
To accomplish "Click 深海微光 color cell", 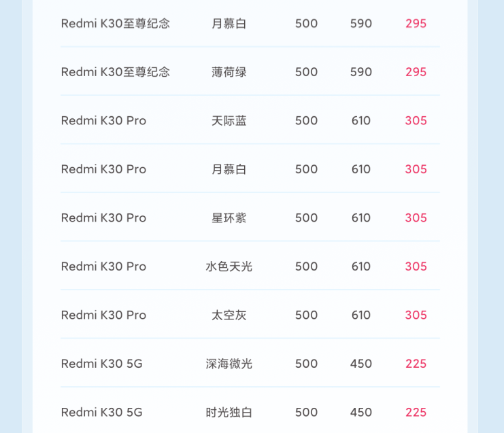I will click(x=229, y=364).
